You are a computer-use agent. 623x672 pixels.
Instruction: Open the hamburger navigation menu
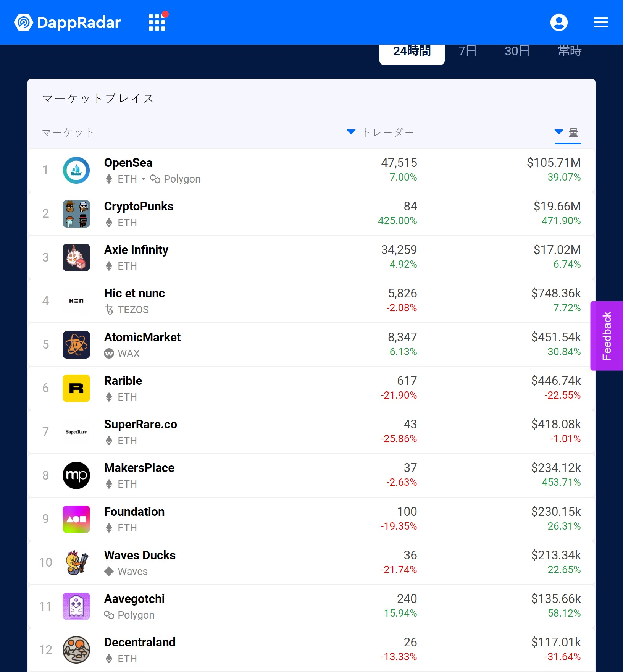click(x=600, y=22)
